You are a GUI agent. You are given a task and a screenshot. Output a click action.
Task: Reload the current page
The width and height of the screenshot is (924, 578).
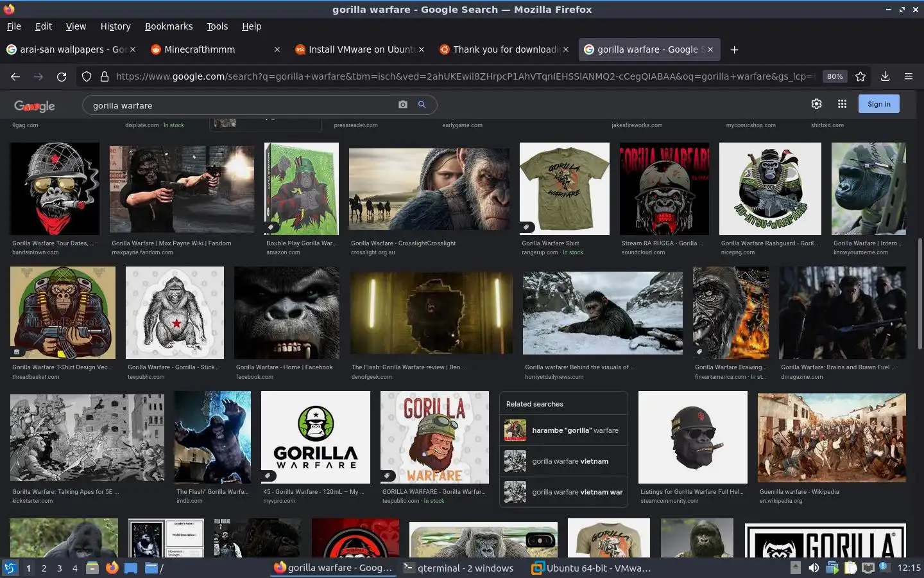pyautogui.click(x=62, y=76)
